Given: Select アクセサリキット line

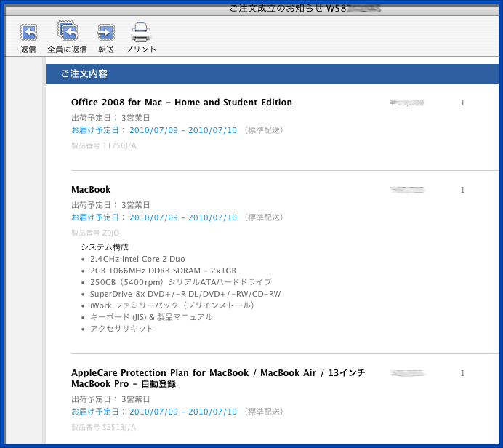Looking at the screenshot, I should pos(121,329).
